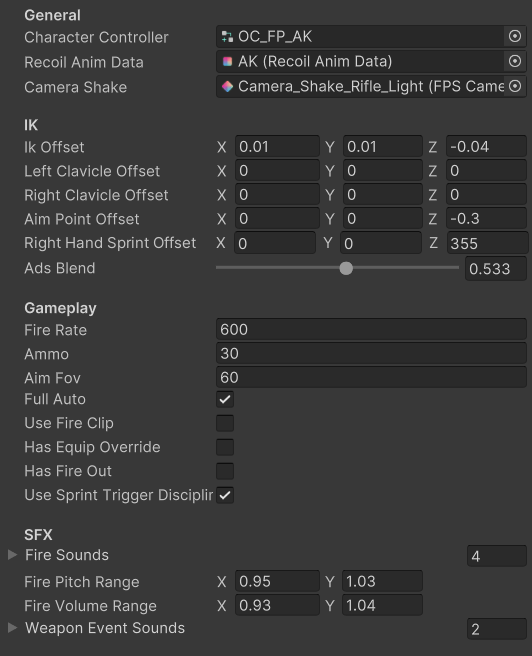
Task: Expand the Fire Sounds array
Action: (13, 555)
